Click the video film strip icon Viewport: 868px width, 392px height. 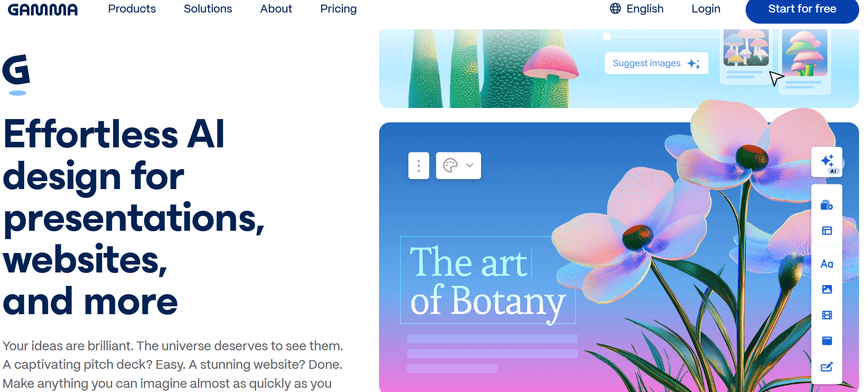click(x=827, y=315)
